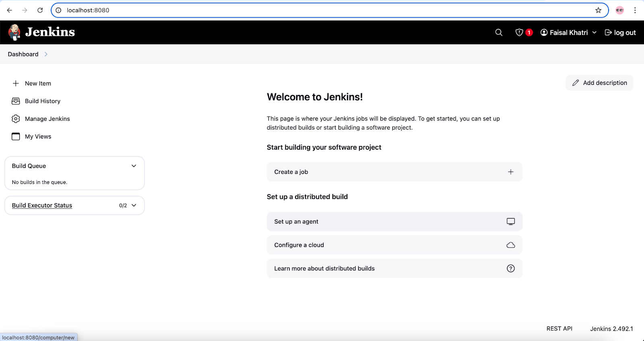644x341 pixels.
Task: Click the site information icon in address bar
Action: click(x=58, y=10)
